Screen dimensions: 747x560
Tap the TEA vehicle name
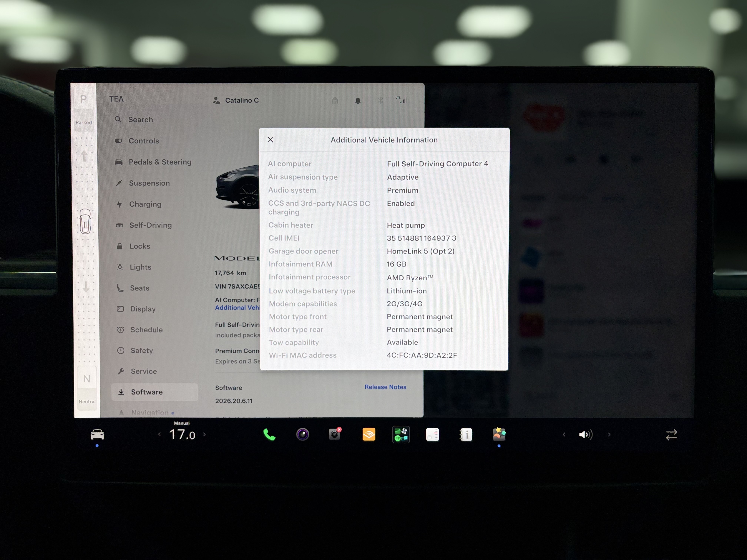[x=116, y=99]
